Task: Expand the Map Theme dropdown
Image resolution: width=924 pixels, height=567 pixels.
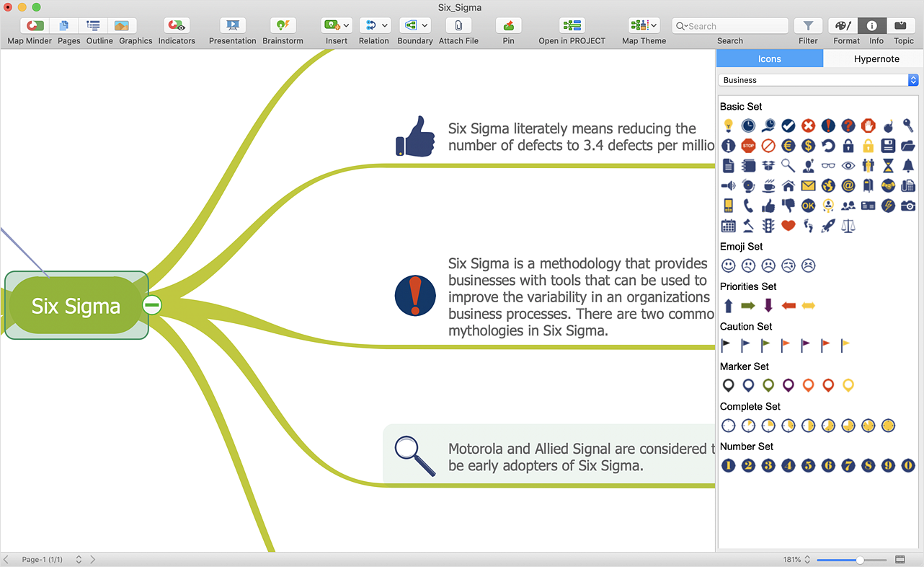Action: pos(644,26)
